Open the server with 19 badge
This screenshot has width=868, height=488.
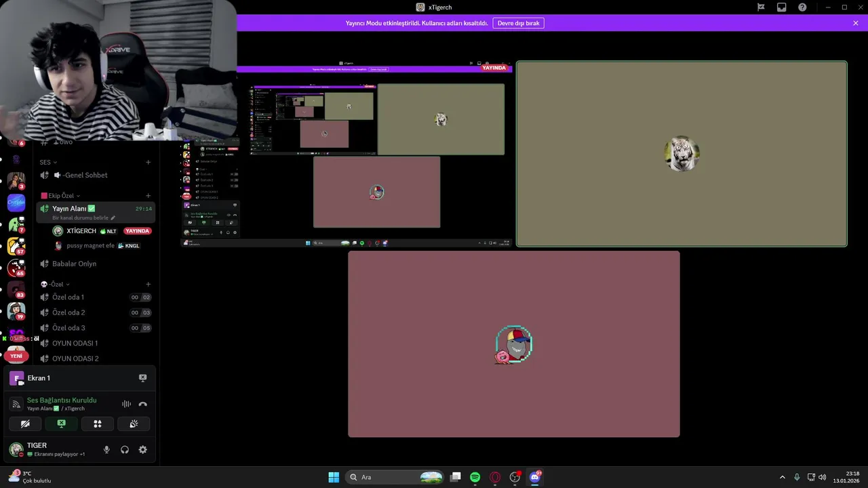16,311
